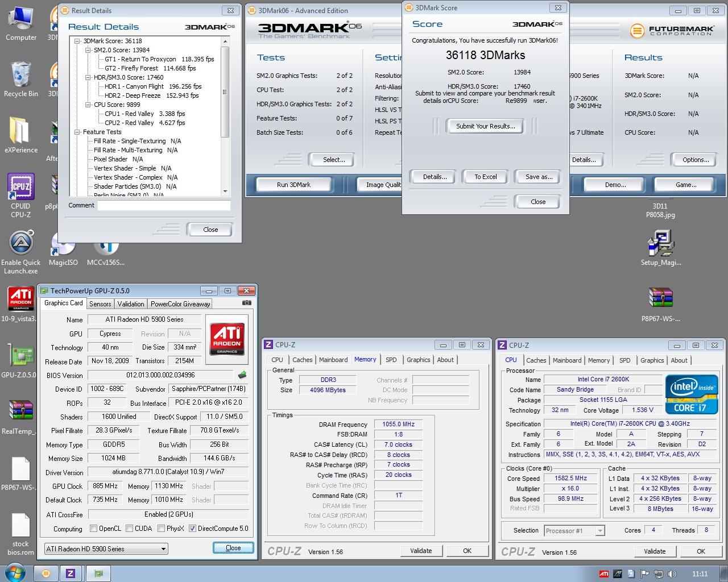The image size is (728, 582).
Task: Click the Result Details scrollbar up arrow
Action: click(x=225, y=41)
